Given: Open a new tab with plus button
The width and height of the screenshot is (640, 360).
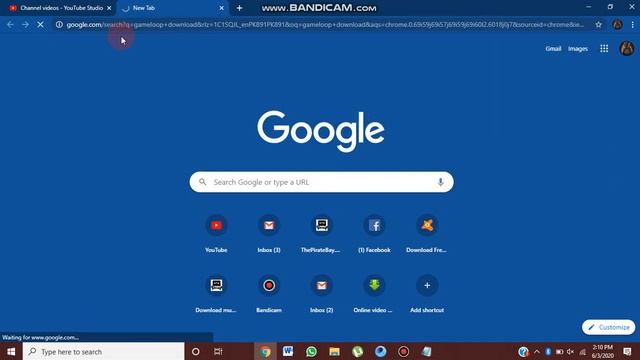Looking at the screenshot, I should pyautogui.click(x=240, y=8).
